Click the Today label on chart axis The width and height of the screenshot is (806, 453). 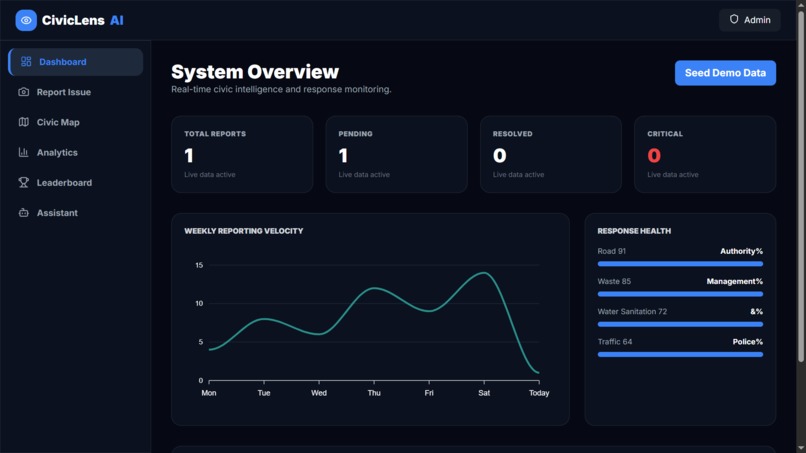[x=539, y=393]
